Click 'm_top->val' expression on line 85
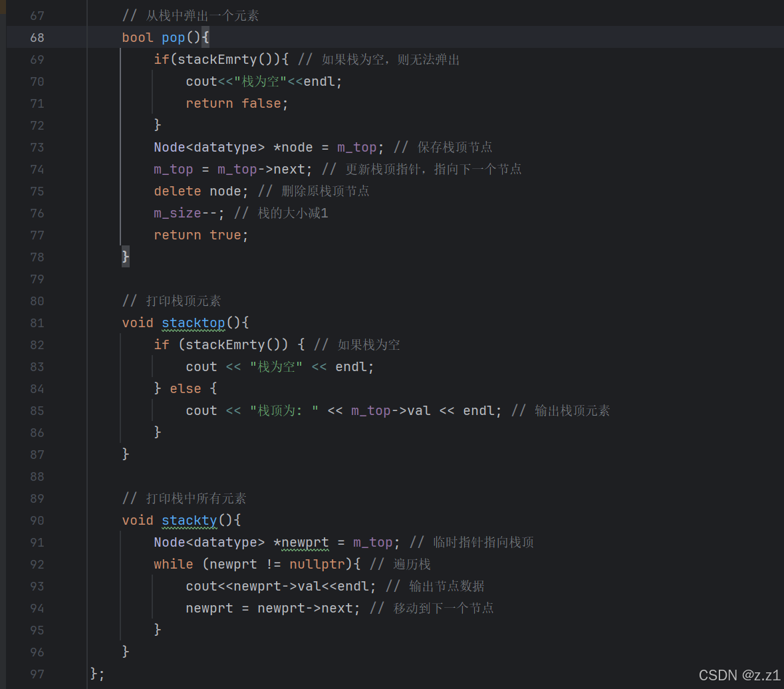This screenshot has height=689, width=784. point(391,411)
